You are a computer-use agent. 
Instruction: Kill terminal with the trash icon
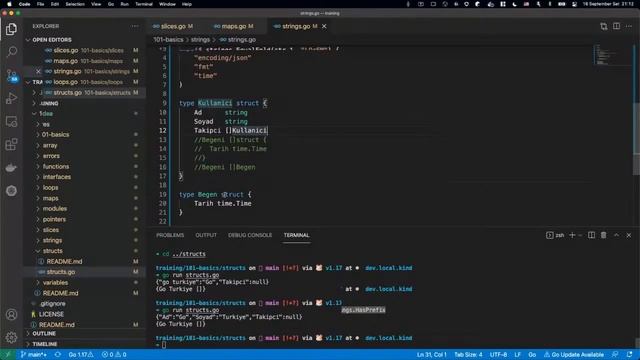pyautogui.click(x=603, y=235)
